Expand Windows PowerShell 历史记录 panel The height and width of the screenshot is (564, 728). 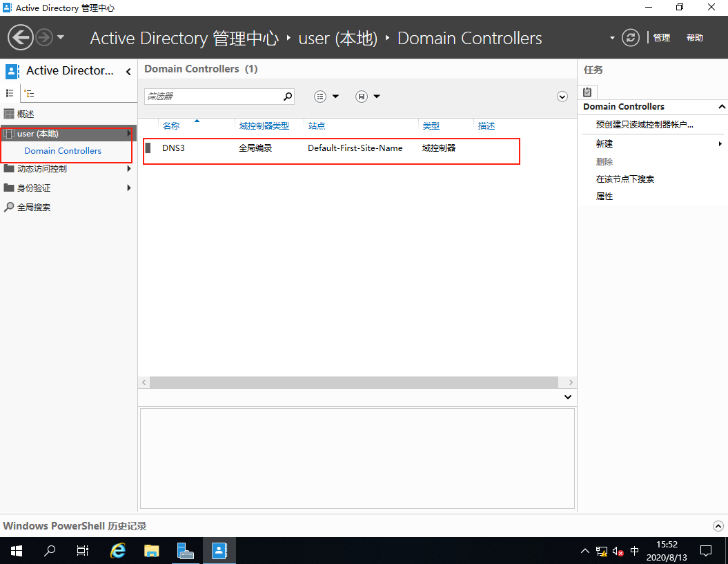click(x=718, y=526)
